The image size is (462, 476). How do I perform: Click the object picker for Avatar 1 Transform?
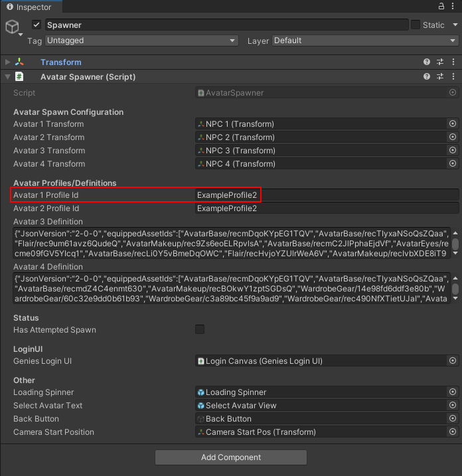(x=453, y=124)
